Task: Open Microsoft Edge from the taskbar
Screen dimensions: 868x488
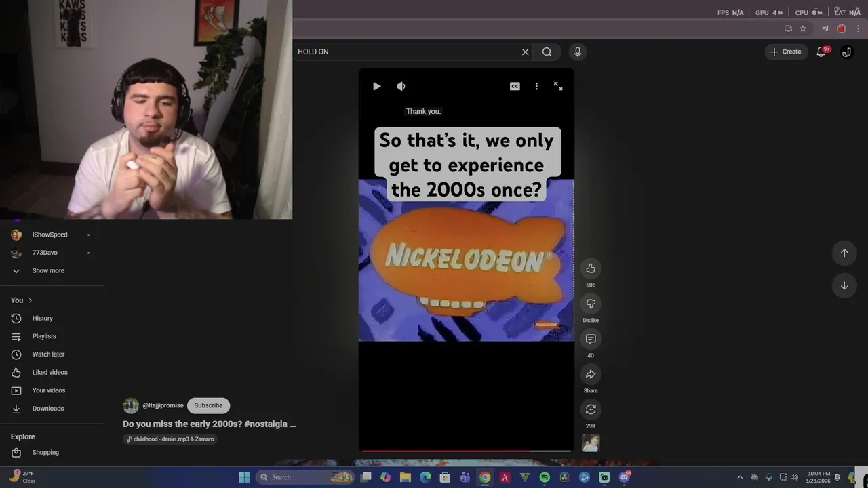Action: 425,477
